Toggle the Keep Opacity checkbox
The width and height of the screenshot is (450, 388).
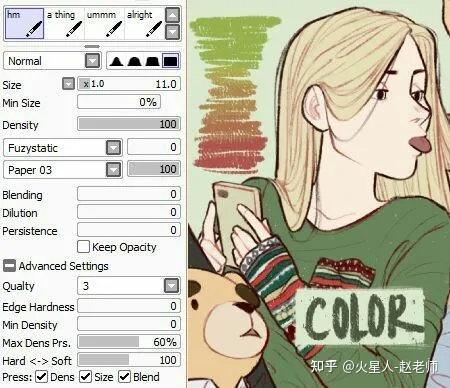click(83, 247)
